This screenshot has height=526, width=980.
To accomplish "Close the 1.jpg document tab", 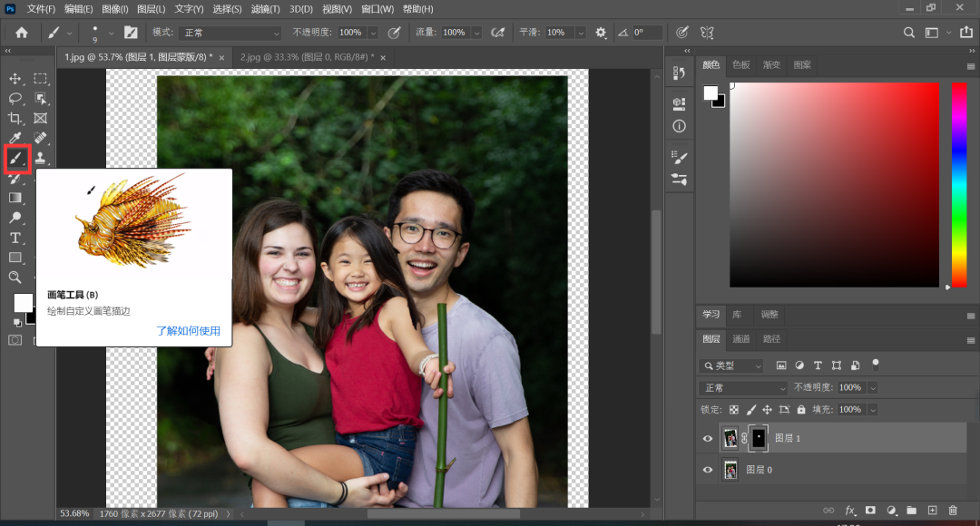I will (x=221, y=57).
